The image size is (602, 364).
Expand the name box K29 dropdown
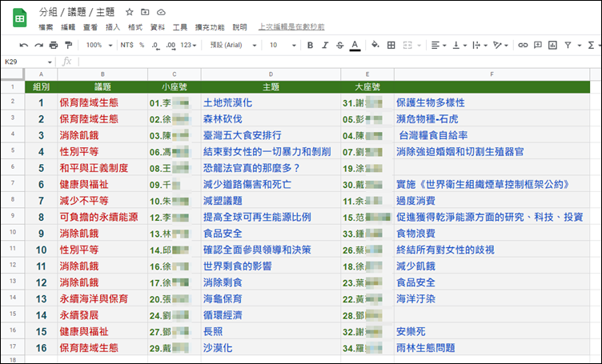tap(50, 62)
